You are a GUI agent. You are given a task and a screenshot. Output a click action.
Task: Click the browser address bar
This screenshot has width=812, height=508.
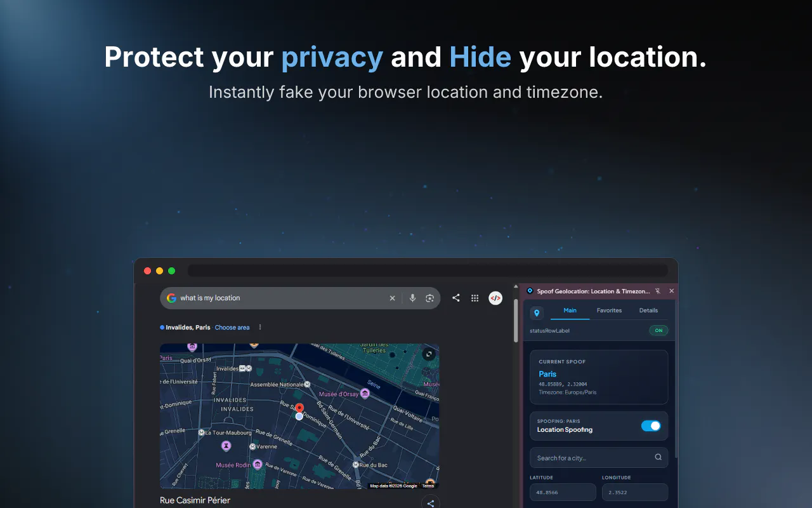(x=428, y=271)
